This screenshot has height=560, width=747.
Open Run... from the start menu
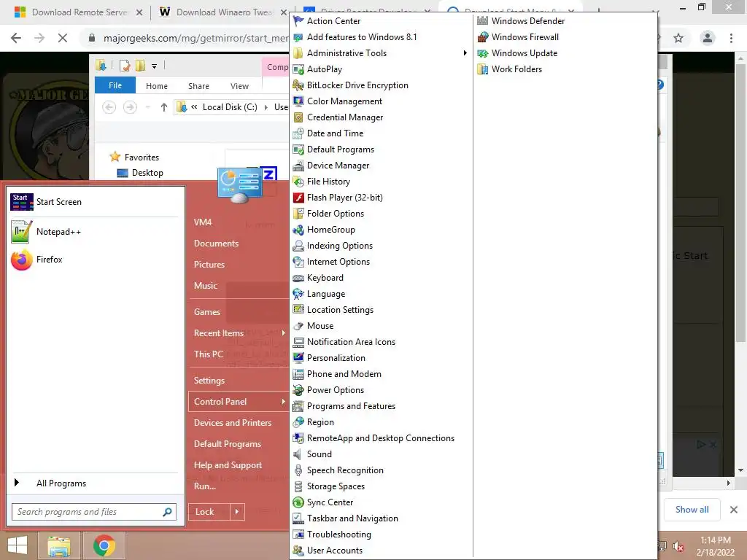205,486
